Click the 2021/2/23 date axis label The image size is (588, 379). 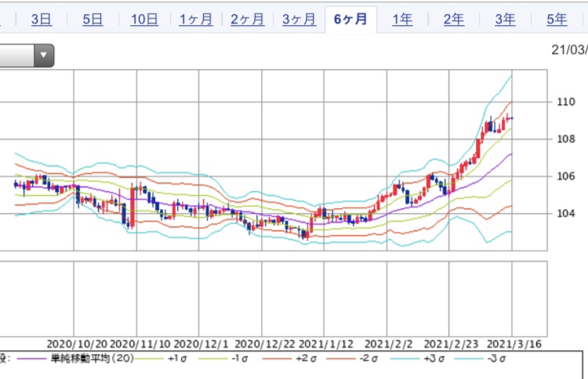tap(451, 345)
